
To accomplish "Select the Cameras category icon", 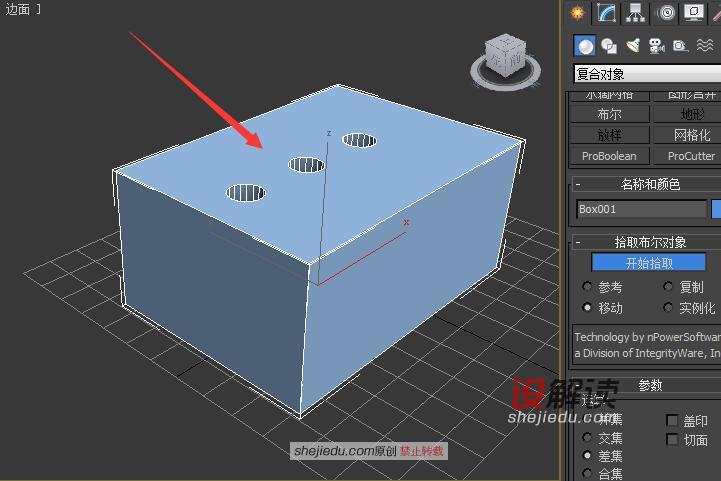I will click(656, 46).
